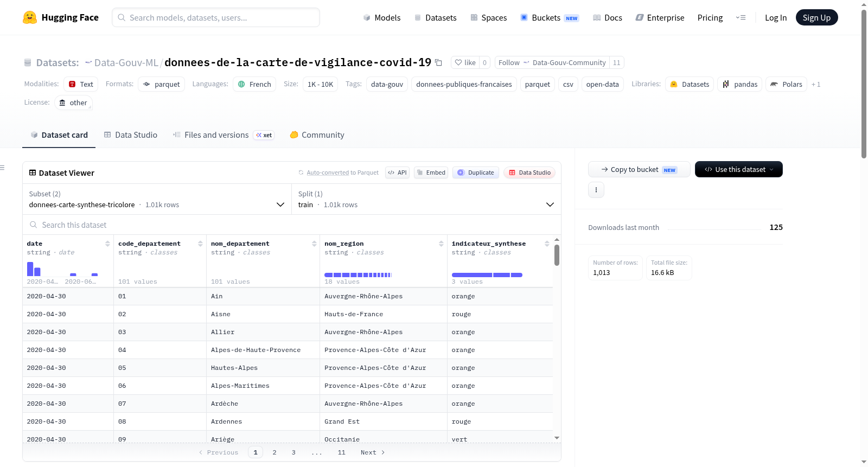This screenshot has height=467, width=868.
Task: Sort the code_departement column arrows
Action: [200, 244]
